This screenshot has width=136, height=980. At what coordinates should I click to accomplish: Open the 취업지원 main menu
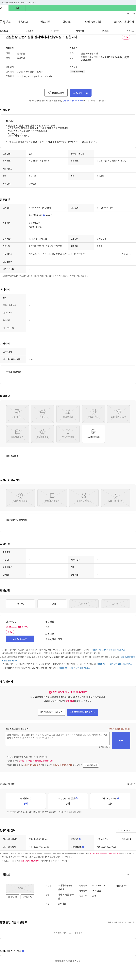[x=45, y=22]
